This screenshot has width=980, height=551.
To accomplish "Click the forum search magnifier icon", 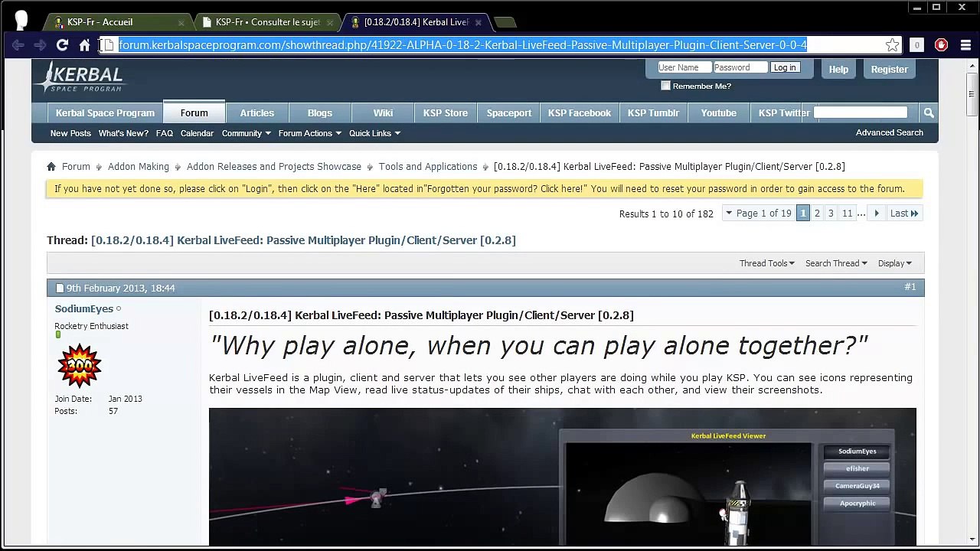I will (x=929, y=112).
